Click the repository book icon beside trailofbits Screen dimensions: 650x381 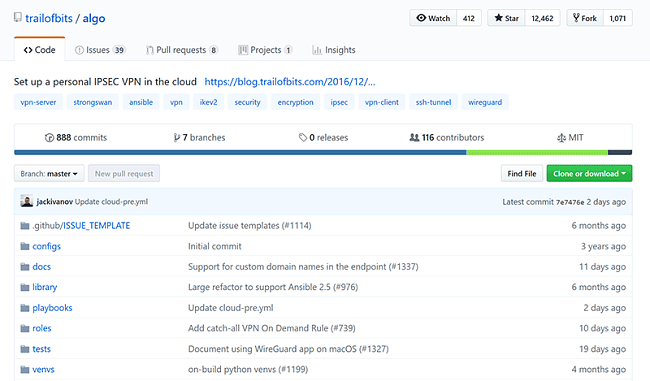[x=17, y=17]
